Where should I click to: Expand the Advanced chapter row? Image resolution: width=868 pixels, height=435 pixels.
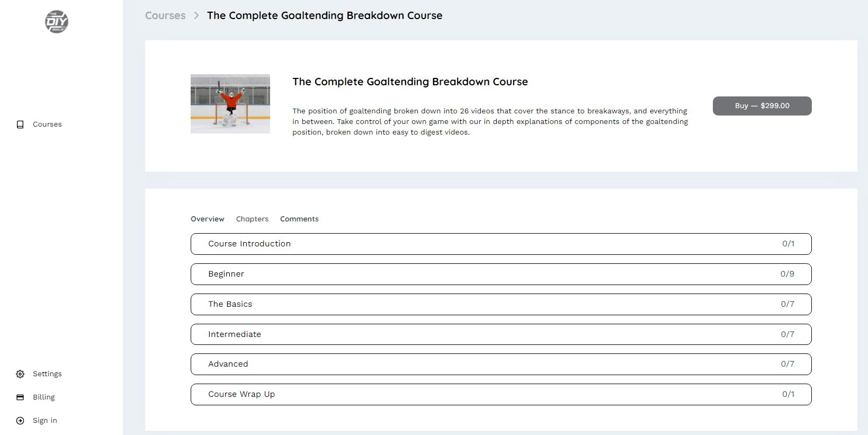point(500,364)
